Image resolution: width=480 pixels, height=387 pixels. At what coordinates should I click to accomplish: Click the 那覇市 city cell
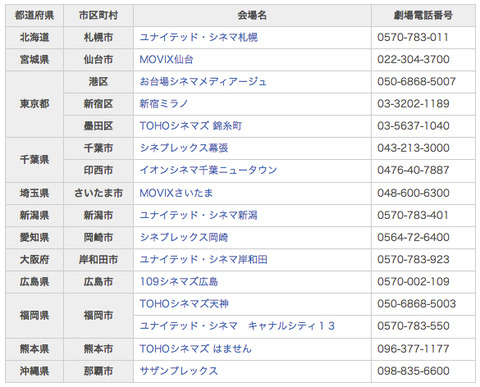(x=98, y=371)
